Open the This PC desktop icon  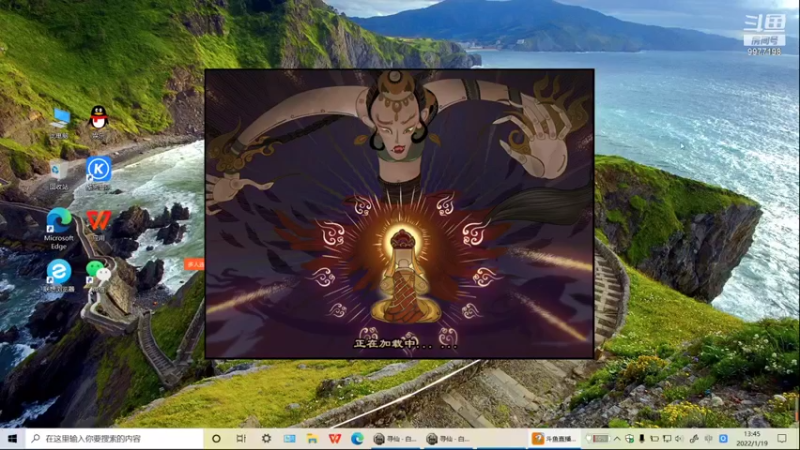[60, 122]
